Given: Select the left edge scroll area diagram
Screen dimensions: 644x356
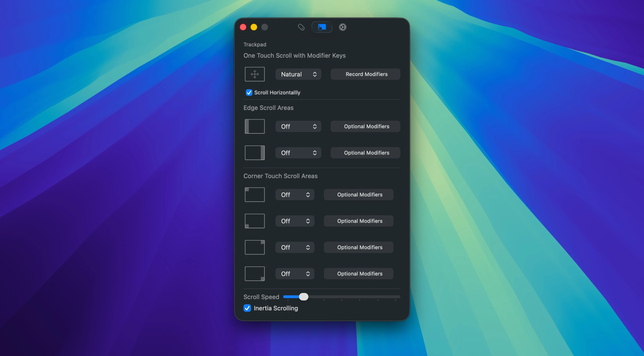Looking at the screenshot, I should pos(255,126).
